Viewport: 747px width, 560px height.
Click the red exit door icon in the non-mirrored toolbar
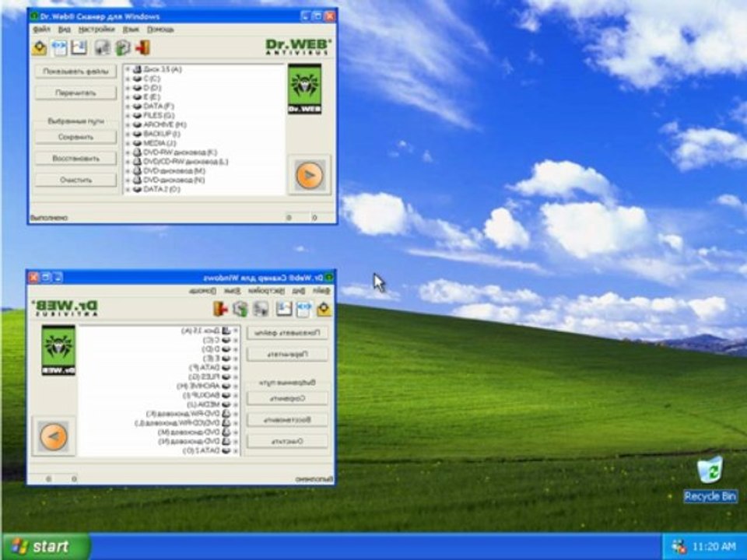(143, 47)
